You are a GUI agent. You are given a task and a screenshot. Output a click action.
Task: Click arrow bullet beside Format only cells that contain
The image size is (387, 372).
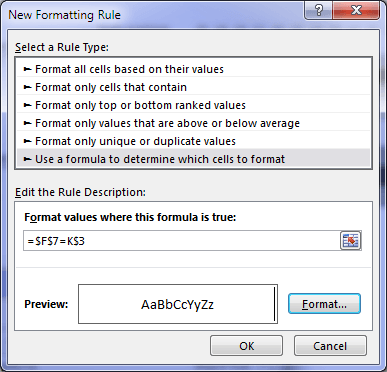point(27,87)
